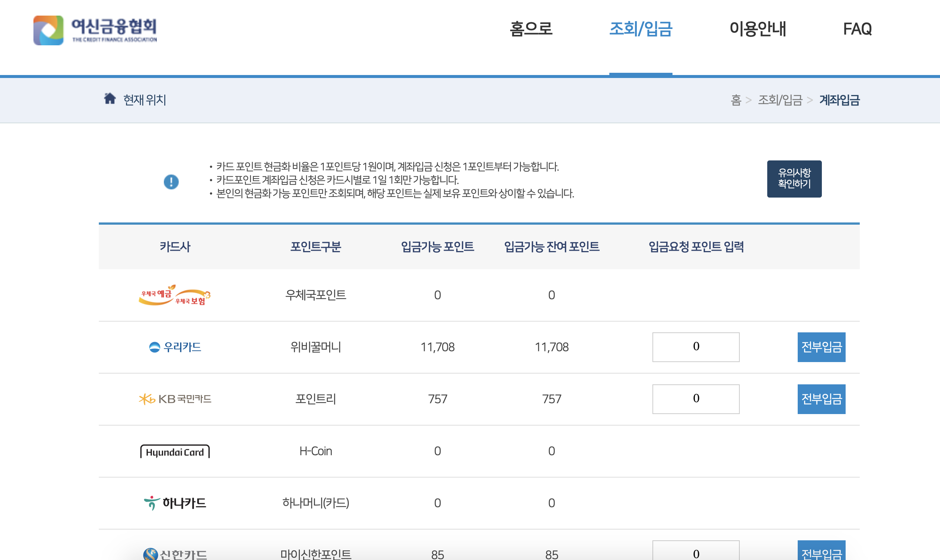Viewport: 940px width, 560px height.
Task: Focus the 우리카드 deposit points input
Action: point(696,347)
